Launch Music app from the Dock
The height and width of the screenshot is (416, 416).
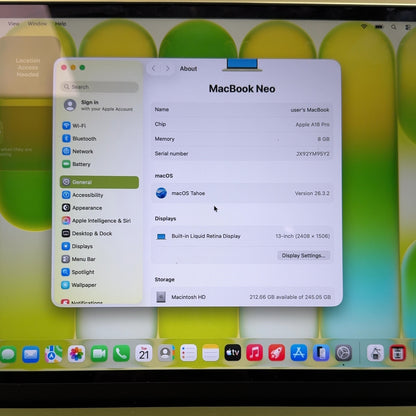pyautogui.click(x=254, y=353)
